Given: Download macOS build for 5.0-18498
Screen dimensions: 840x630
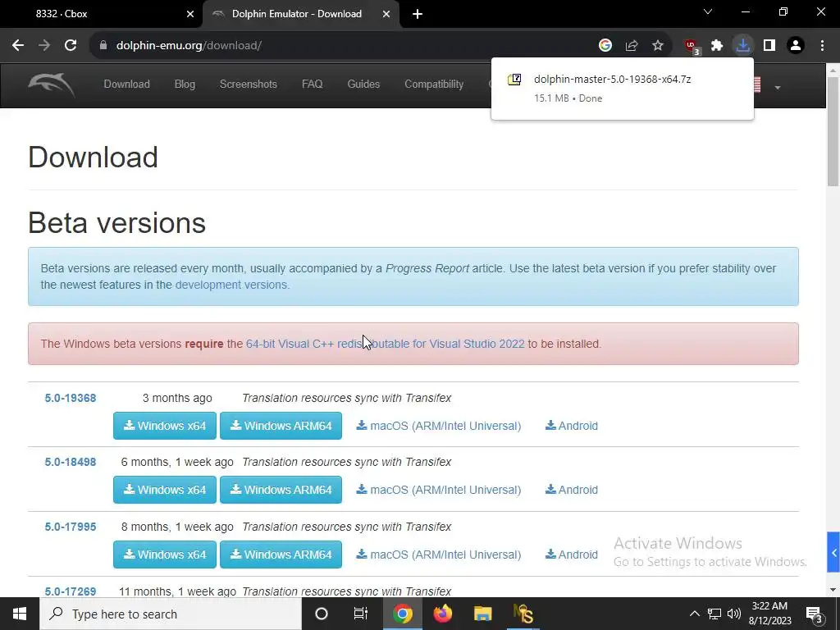Looking at the screenshot, I should pyautogui.click(x=439, y=490).
